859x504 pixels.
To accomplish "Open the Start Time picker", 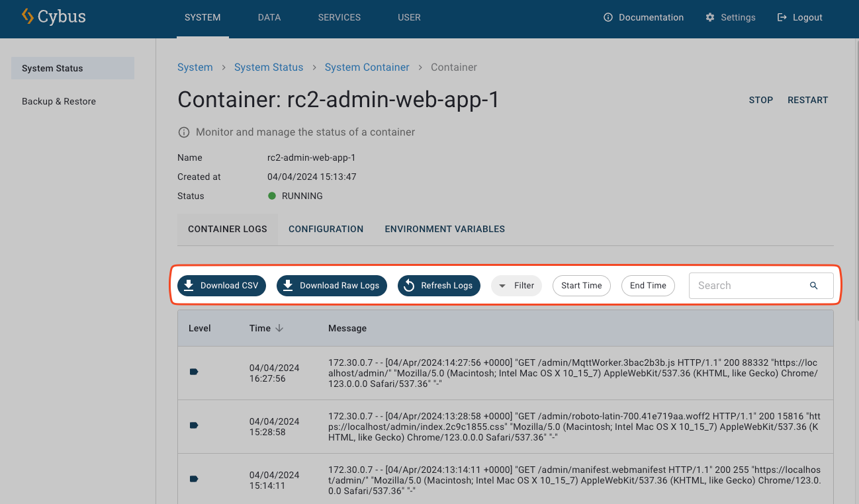I will coord(581,286).
